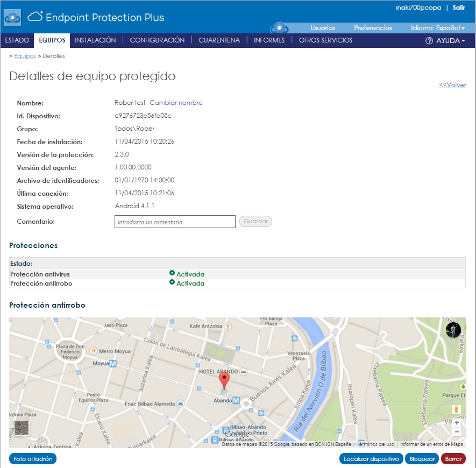
Task: Click the Salir logout link
Action: coord(459,8)
